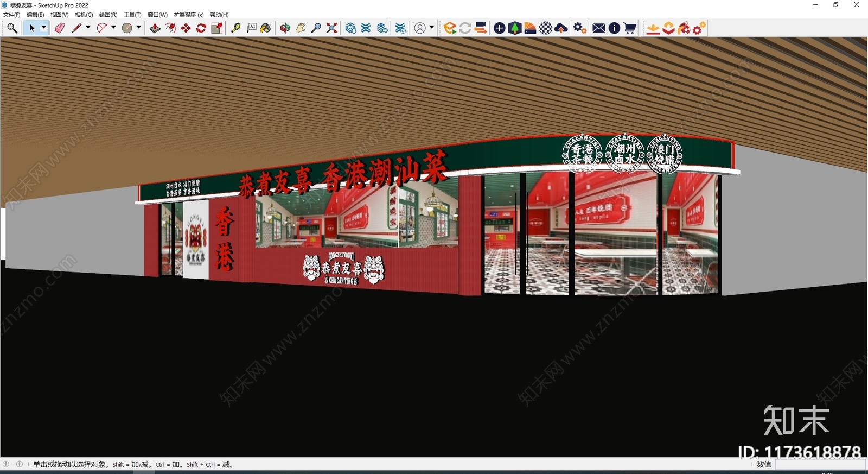Expand the Circle shape dropdown arrow
Image resolution: width=868 pixels, height=474 pixels.
[139, 28]
